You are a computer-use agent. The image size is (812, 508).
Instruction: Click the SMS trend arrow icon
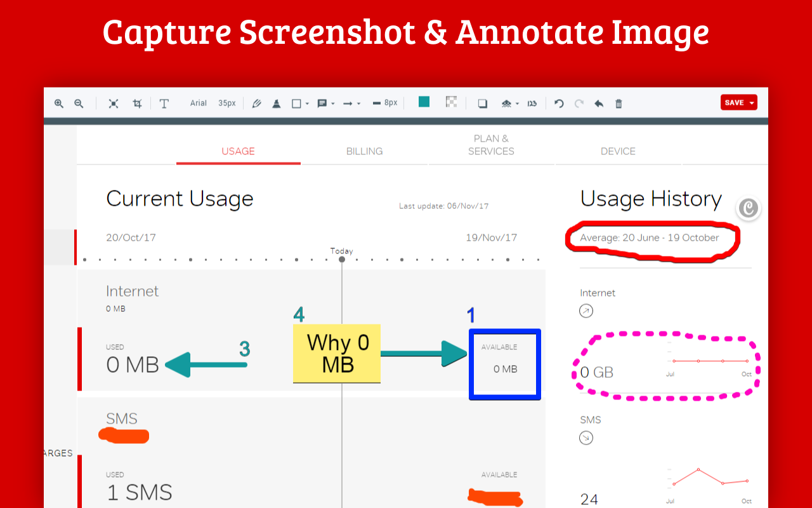click(586, 438)
